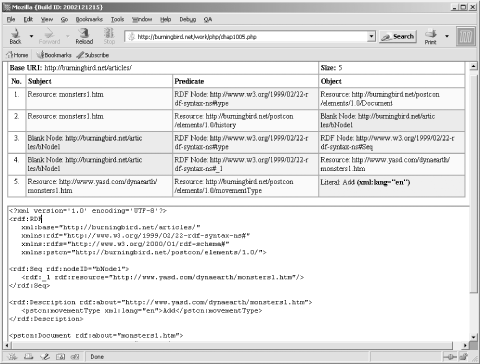Click the Base URI header text
The image size is (481, 364).
coord(71,68)
